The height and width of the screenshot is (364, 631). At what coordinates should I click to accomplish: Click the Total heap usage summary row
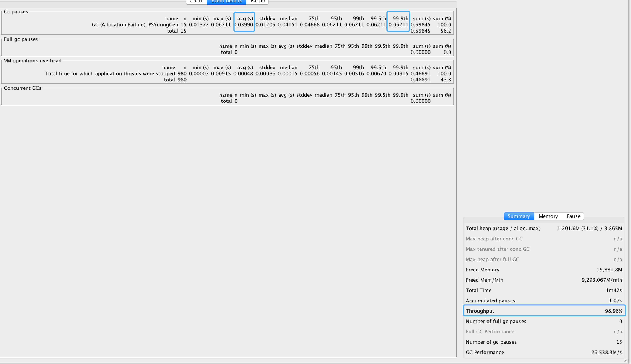pyautogui.click(x=544, y=228)
